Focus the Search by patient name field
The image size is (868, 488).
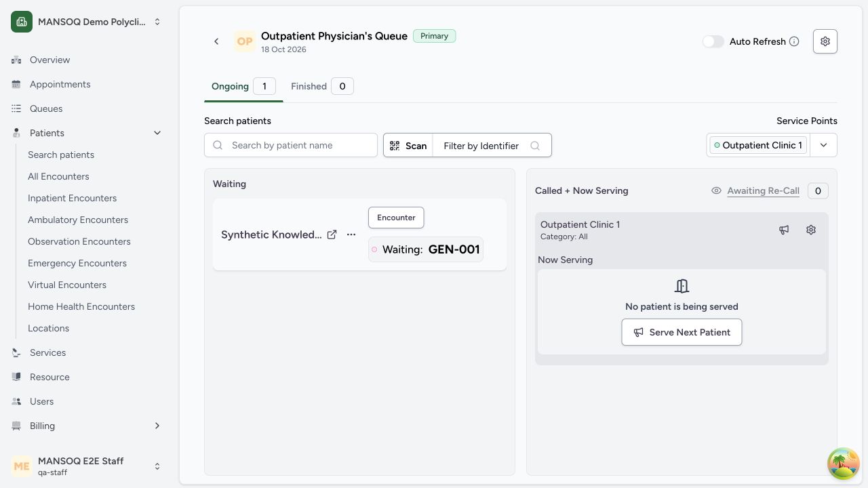tap(291, 145)
